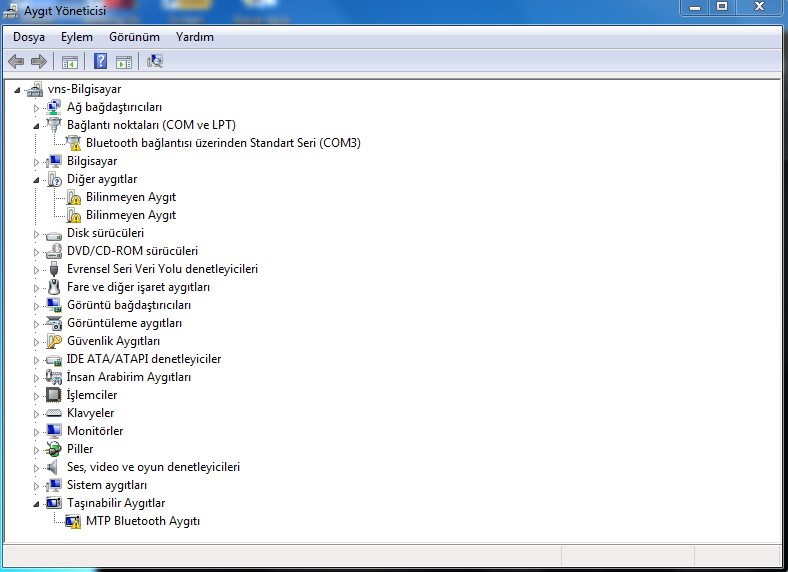Click the Taşınabilir Aygıtlar icon
This screenshot has height=572, width=788.
tap(53, 503)
